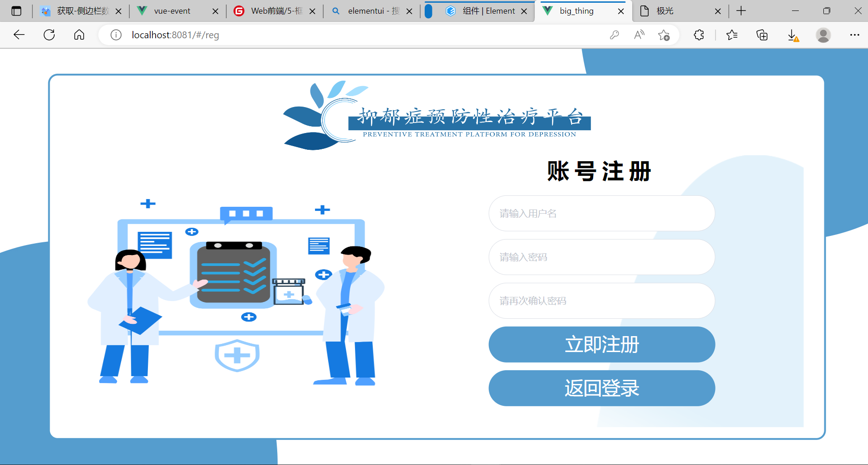
Task: Open the browser settings three-dot menu
Action: click(855, 35)
